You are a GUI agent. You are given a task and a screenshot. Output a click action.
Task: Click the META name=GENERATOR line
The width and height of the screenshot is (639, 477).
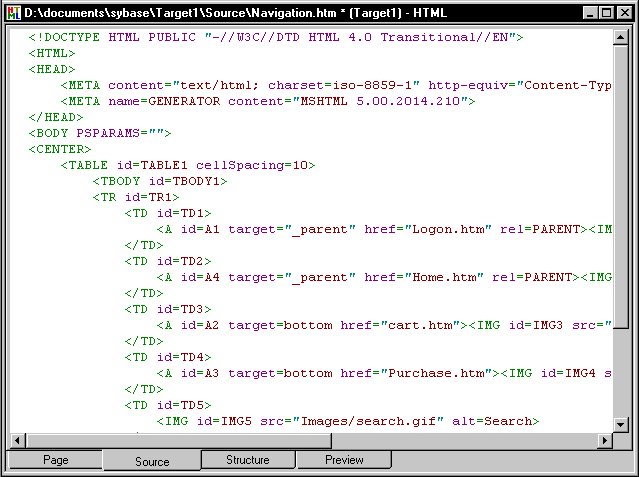pos(268,101)
